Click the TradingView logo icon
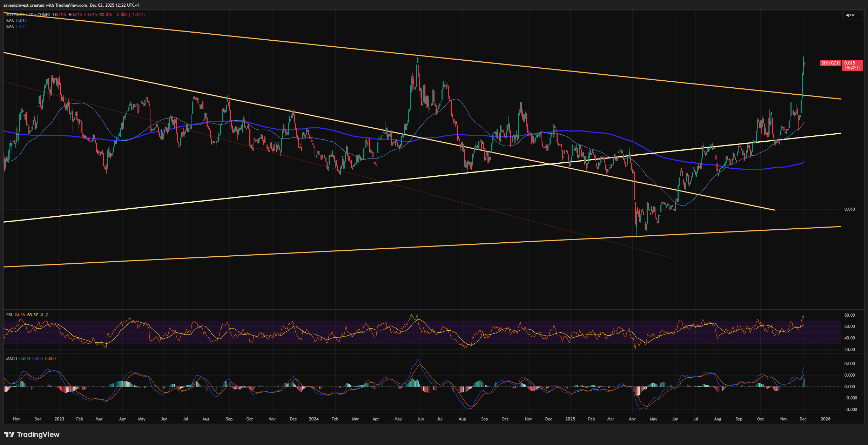The width and height of the screenshot is (868, 445). click(9, 434)
